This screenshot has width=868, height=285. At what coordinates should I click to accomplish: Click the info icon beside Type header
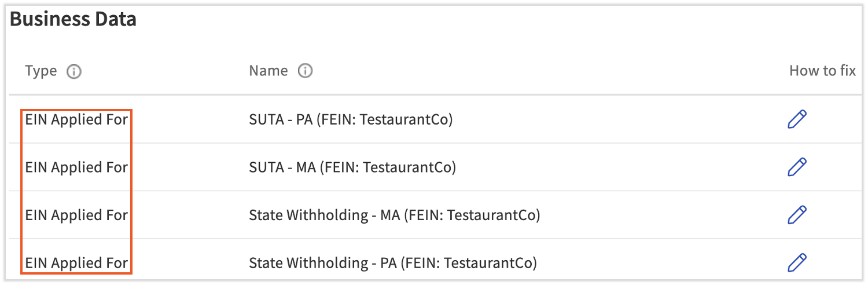coord(74,71)
